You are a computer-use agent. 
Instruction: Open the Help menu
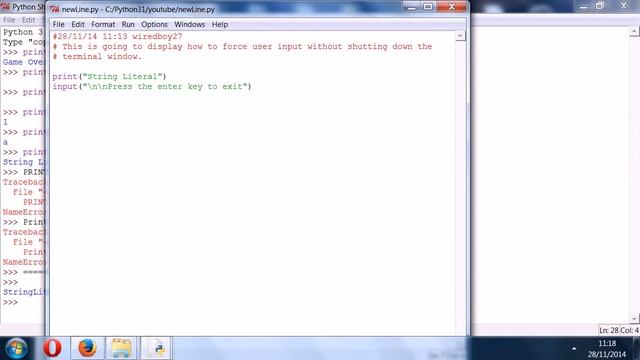click(x=220, y=24)
